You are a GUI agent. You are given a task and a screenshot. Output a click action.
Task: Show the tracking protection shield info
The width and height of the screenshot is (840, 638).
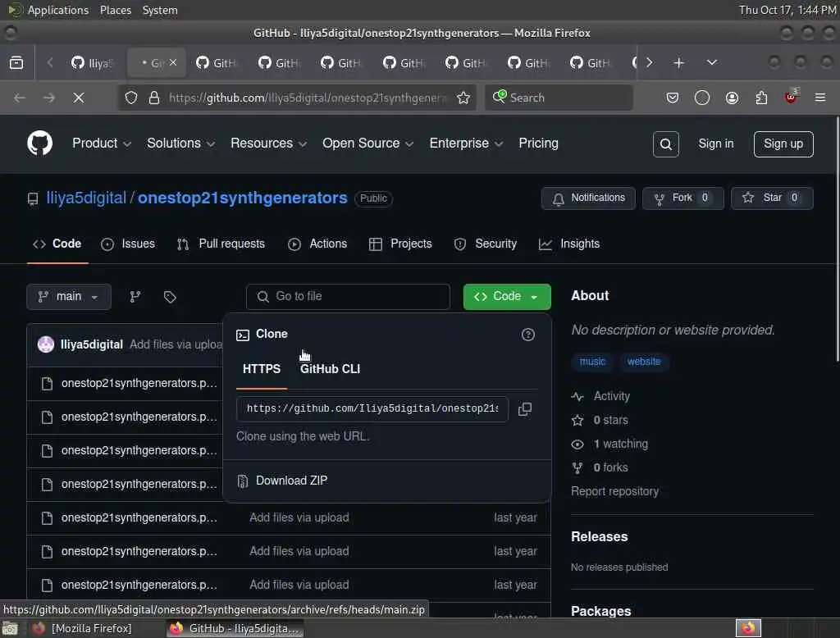pyautogui.click(x=131, y=98)
